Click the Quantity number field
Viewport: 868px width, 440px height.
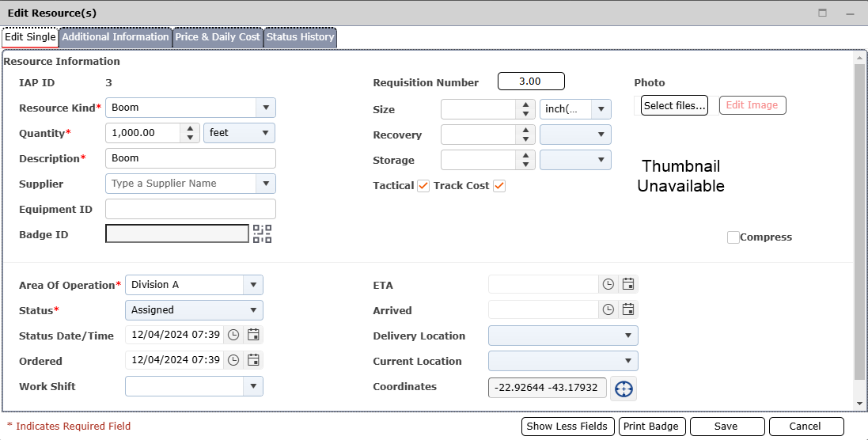142,133
